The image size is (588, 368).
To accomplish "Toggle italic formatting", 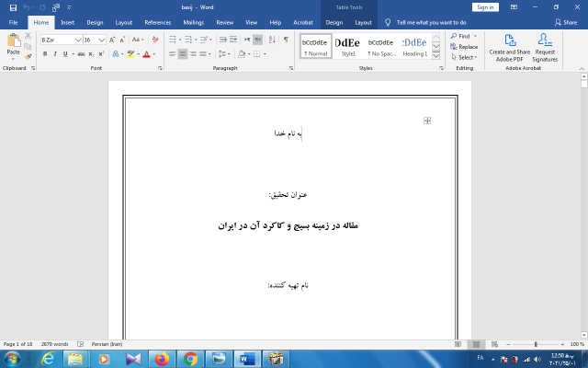I will pyautogui.click(x=55, y=54).
